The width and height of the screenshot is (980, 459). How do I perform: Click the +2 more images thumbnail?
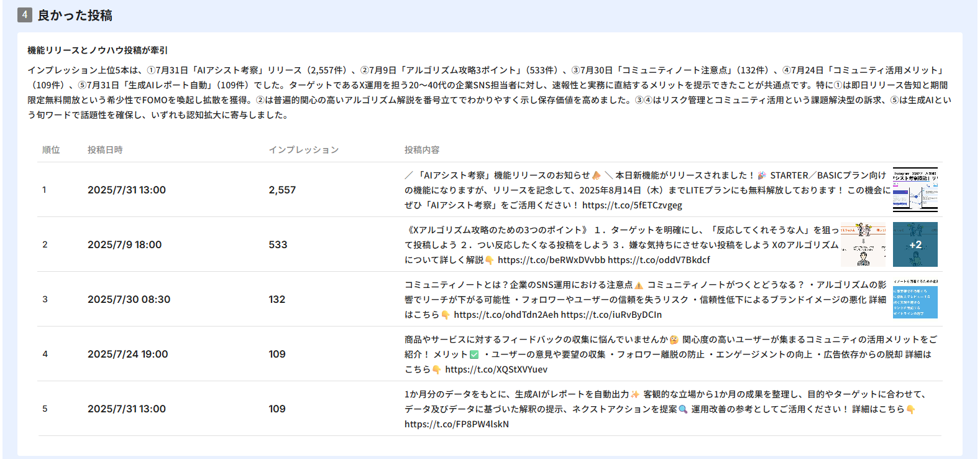pyautogui.click(x=915, y=244)
